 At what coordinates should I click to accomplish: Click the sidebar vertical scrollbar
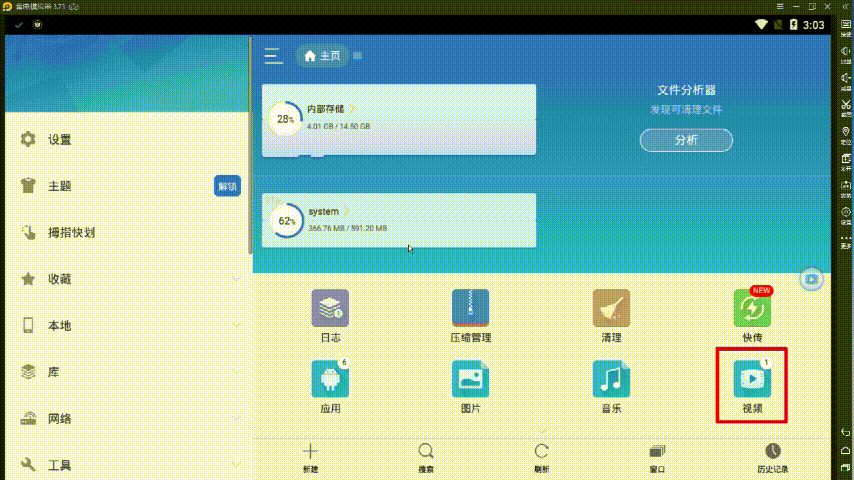click(x=250, y=145)
